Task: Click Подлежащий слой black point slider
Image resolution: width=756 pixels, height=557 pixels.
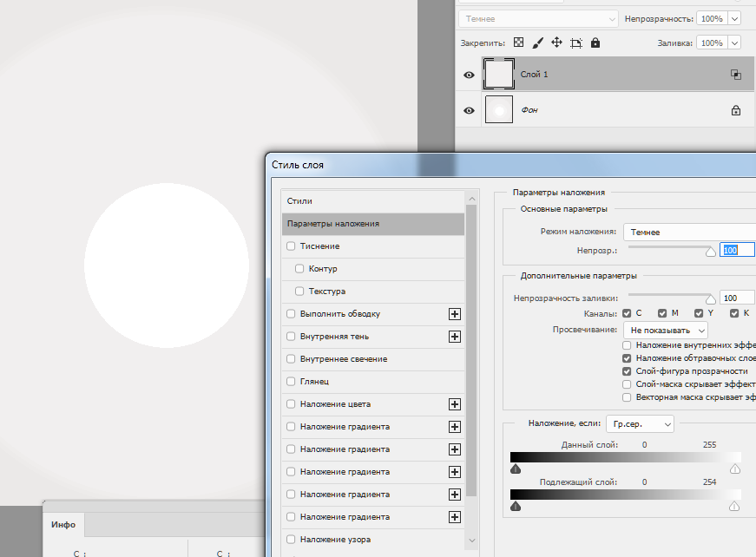Action: point(516,506)
